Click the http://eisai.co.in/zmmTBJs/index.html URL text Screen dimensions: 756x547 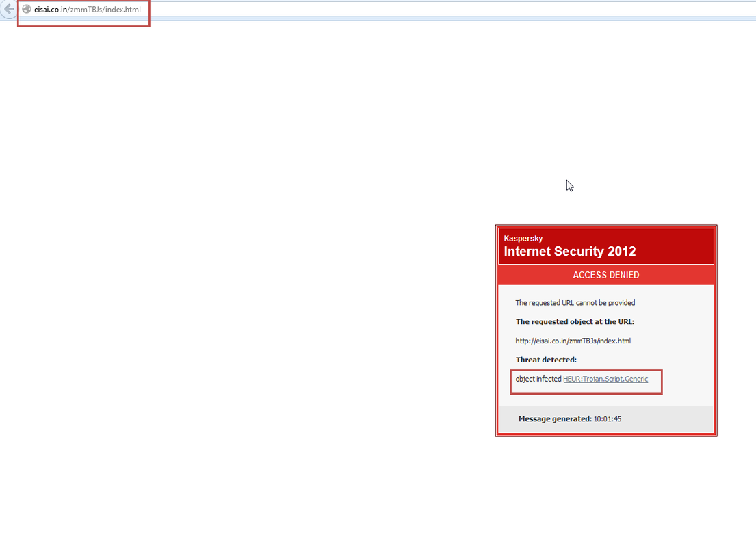click(573, 340)
